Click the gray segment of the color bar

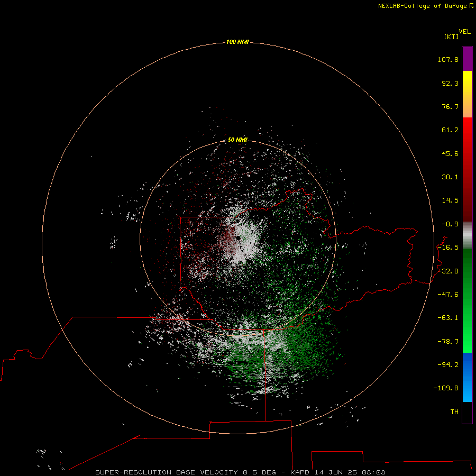(467, 235)
